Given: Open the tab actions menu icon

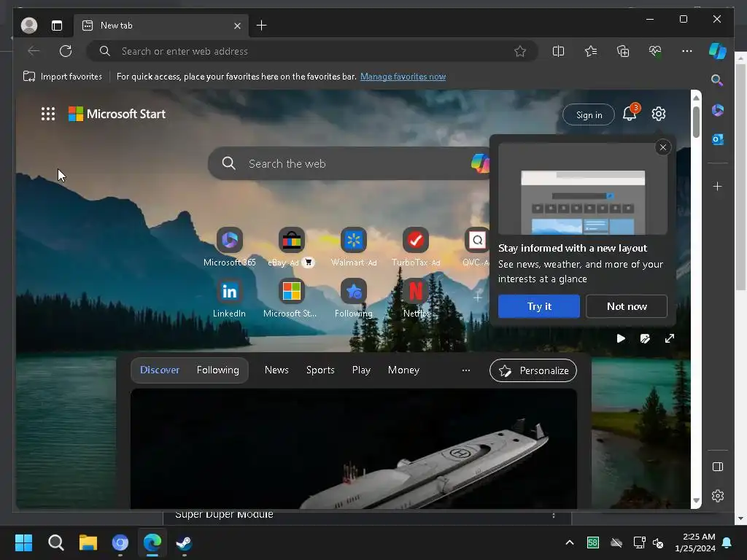Looking at the screenshot, I should coord(57,26).
